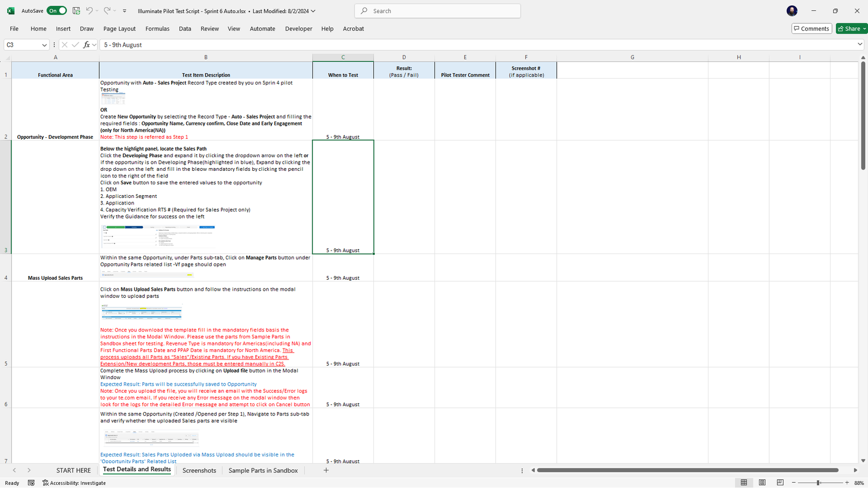Click the Search box in title bar
Image resolution: width=868 pixels, height=488 pixels.
click(x=437, y=11)
